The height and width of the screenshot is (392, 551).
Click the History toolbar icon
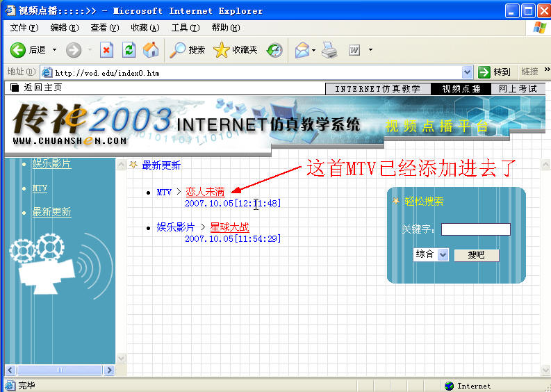coord(274,50)
